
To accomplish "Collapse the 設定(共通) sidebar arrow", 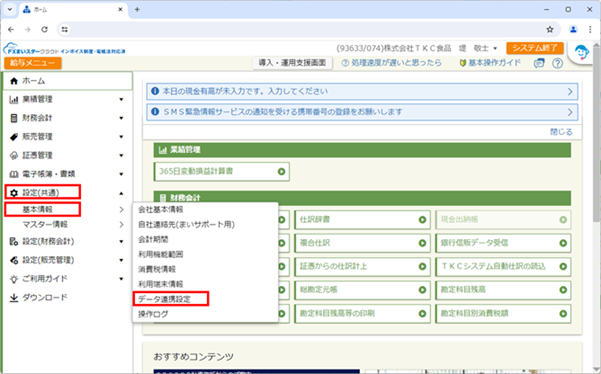I will pos(121,193).
